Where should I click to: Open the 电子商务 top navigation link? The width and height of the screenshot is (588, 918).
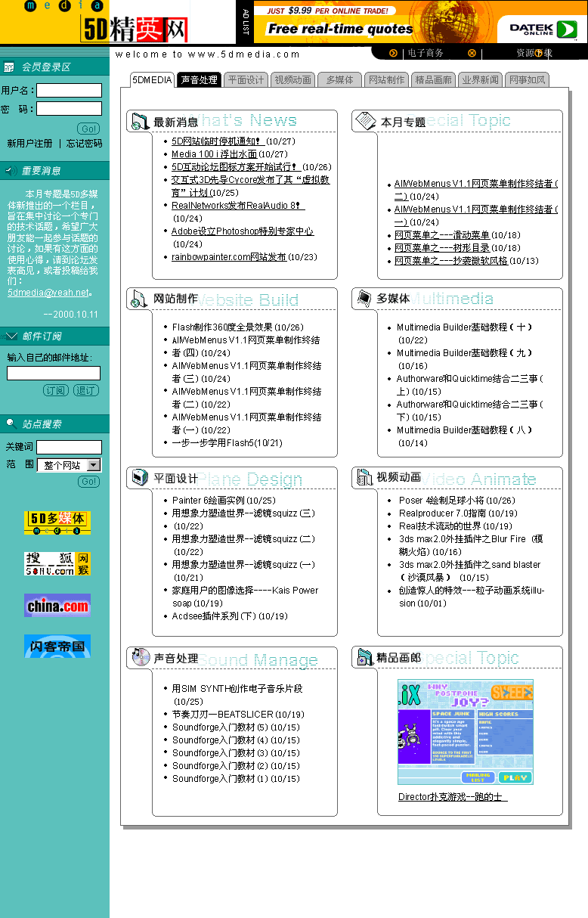point(426,54)
